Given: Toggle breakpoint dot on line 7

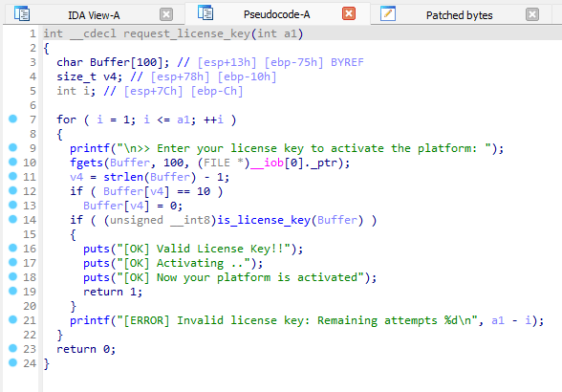Looking at the screenshot, I should [13, 119].
